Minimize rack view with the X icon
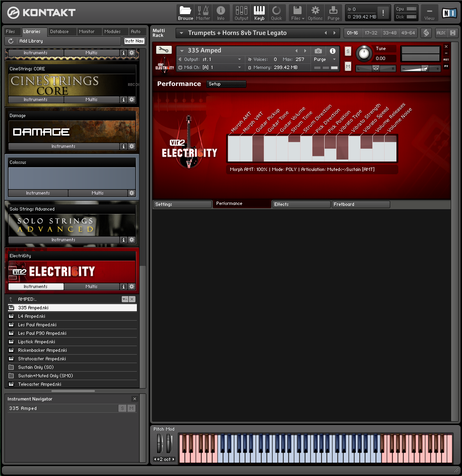The image size is (462, 476). (453, 33)
